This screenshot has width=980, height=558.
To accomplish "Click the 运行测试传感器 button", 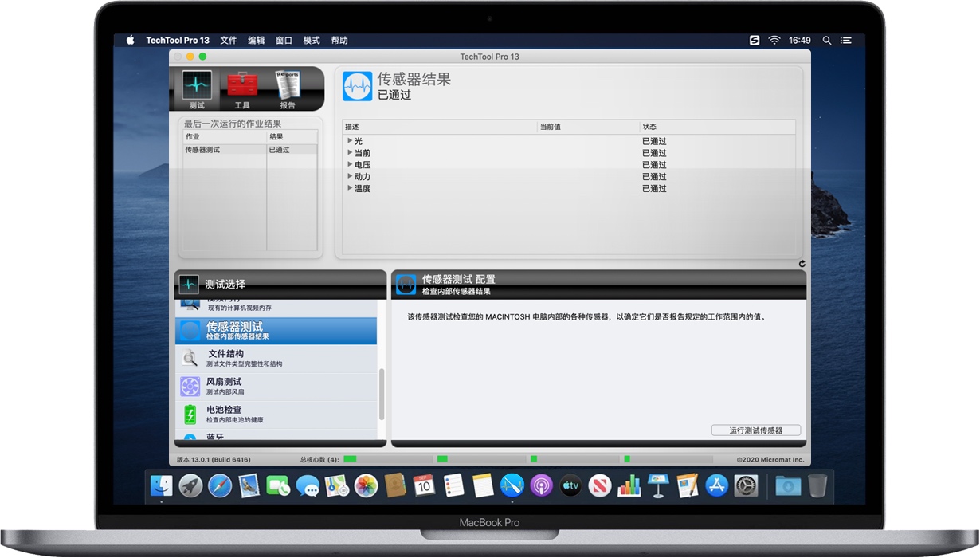I will [755, 430].
